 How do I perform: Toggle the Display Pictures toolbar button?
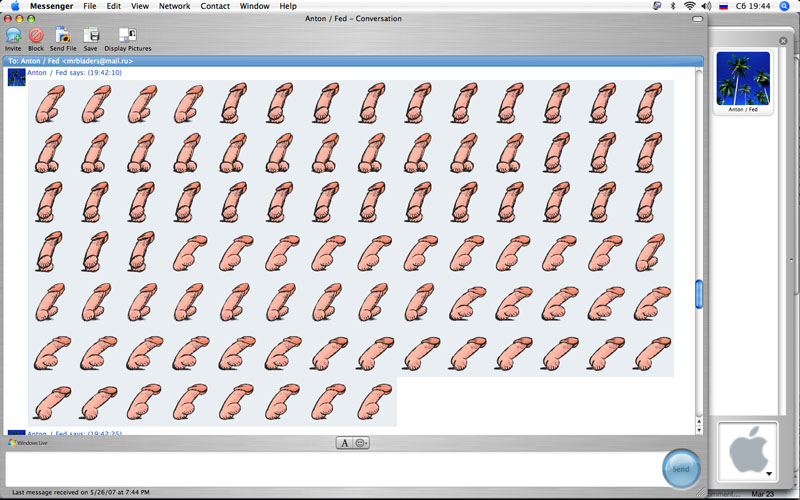point(127,36)
